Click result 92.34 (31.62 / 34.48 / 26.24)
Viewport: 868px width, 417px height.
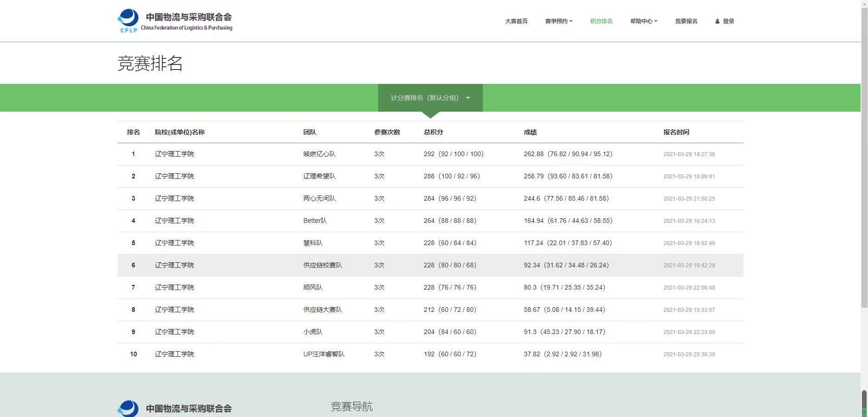(566, 265)
